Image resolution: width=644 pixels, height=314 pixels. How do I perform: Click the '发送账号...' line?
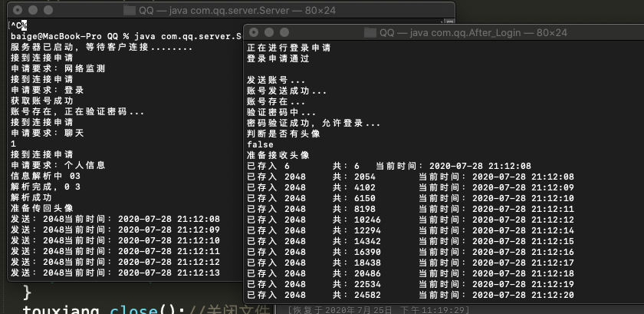(x=276, y=80)
